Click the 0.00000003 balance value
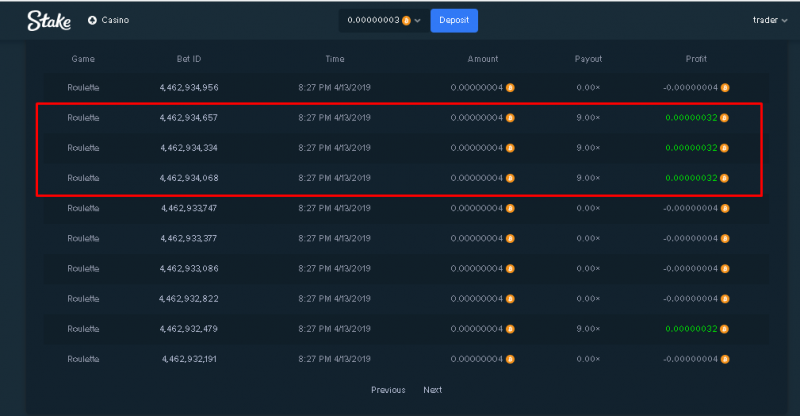 coord(373,20)
